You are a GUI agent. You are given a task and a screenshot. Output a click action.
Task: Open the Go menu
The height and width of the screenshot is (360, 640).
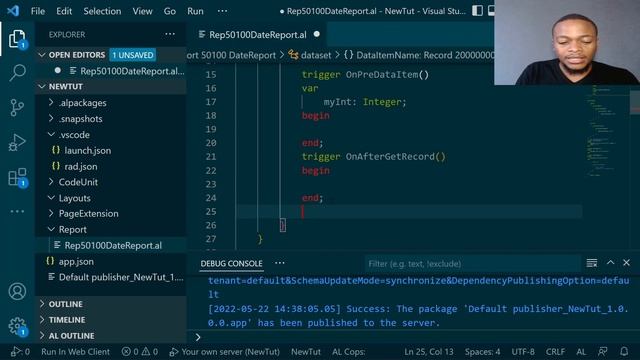coord(170,11)
